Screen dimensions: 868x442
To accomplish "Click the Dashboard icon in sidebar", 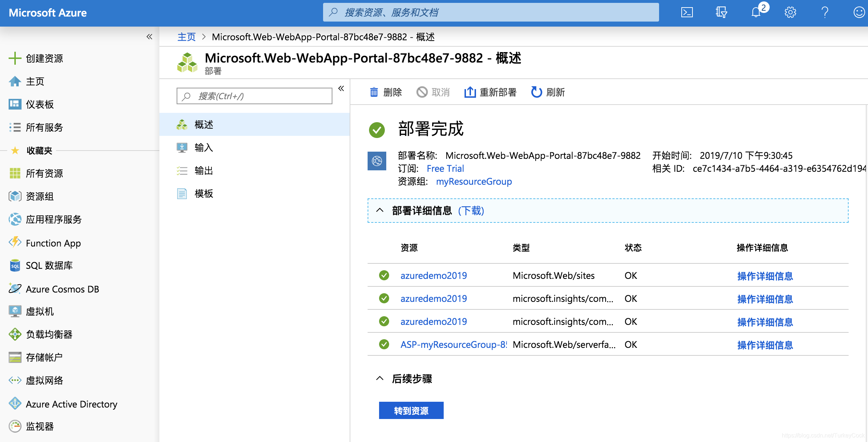I will (x=15, y=104).
